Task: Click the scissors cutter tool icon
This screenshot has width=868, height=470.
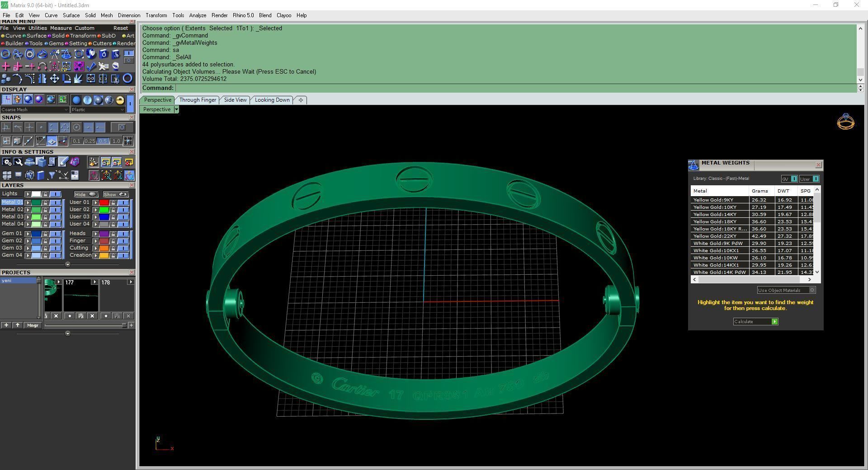Action: (x=115, y=79)
